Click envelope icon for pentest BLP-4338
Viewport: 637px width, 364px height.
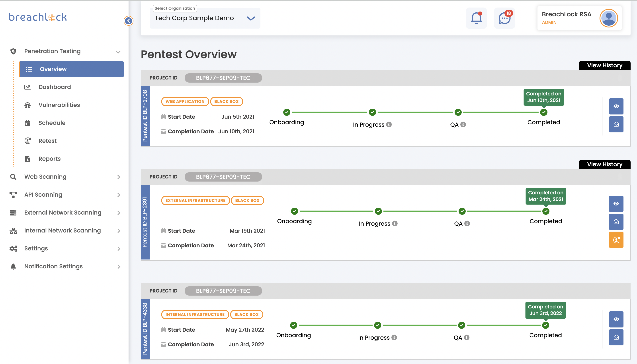[616, 337]
